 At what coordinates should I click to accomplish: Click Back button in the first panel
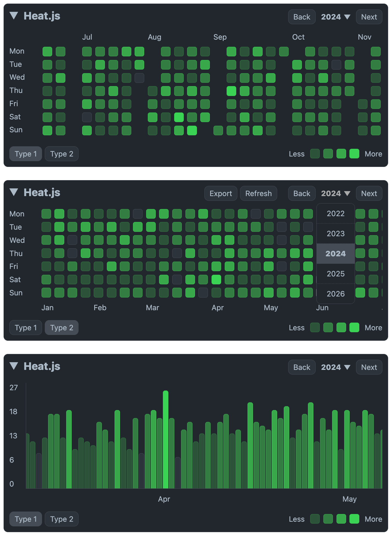302,17
